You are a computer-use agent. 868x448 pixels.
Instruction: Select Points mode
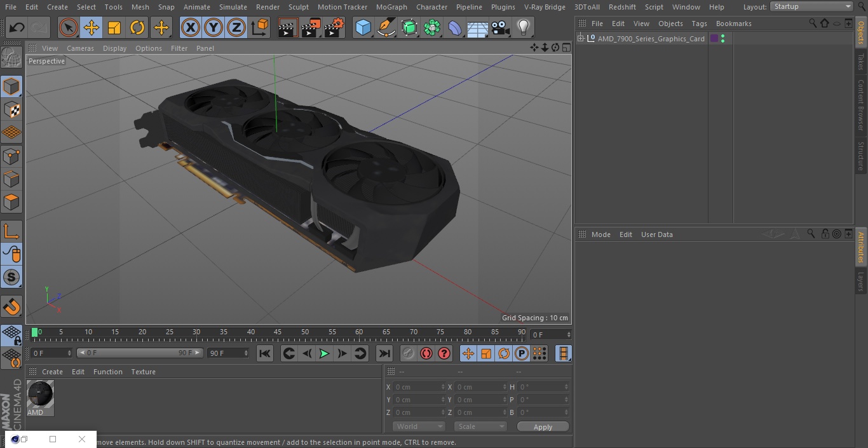(11, 156)
